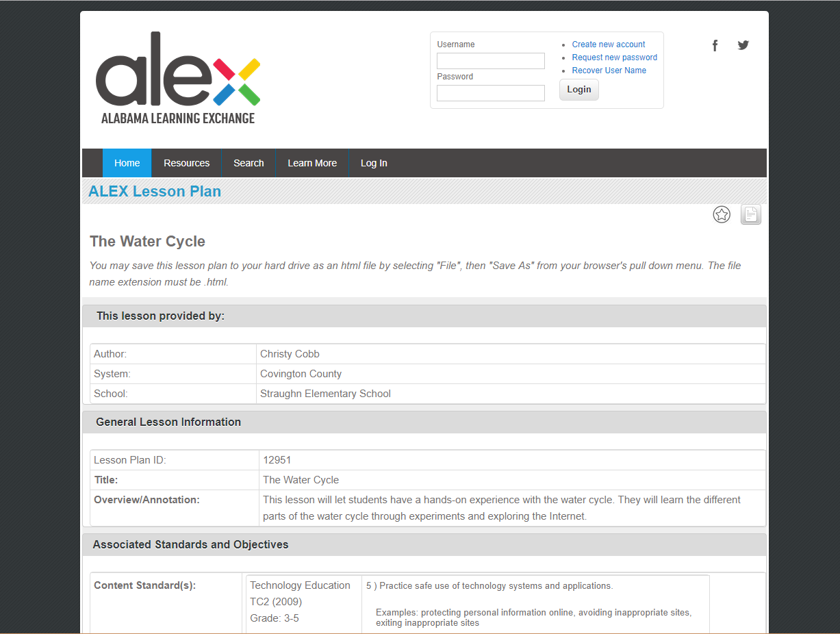This screenshot has height=634, width=840.
Task: Go to the Home navigation tab
Action: click(127, 163)
